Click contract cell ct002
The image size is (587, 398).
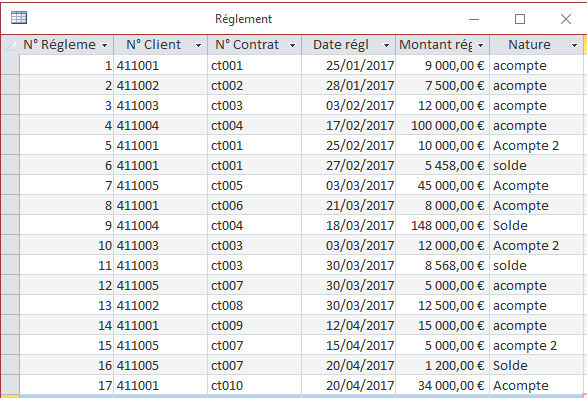(255, 85)
